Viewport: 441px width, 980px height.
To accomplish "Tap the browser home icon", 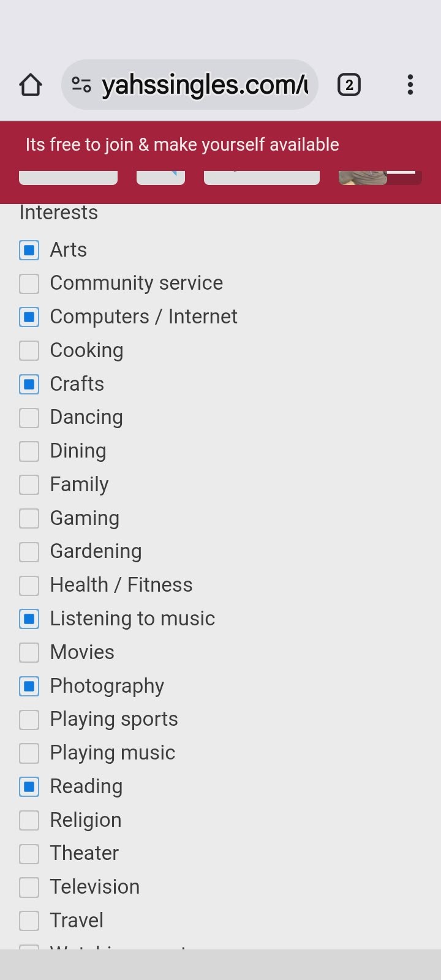I will 31,85.
